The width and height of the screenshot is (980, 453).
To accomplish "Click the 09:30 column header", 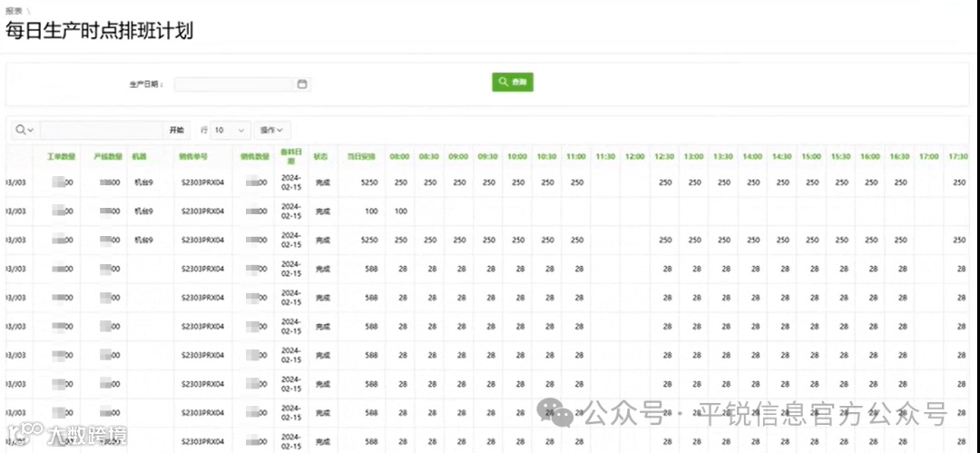I will tap(487, 156).
